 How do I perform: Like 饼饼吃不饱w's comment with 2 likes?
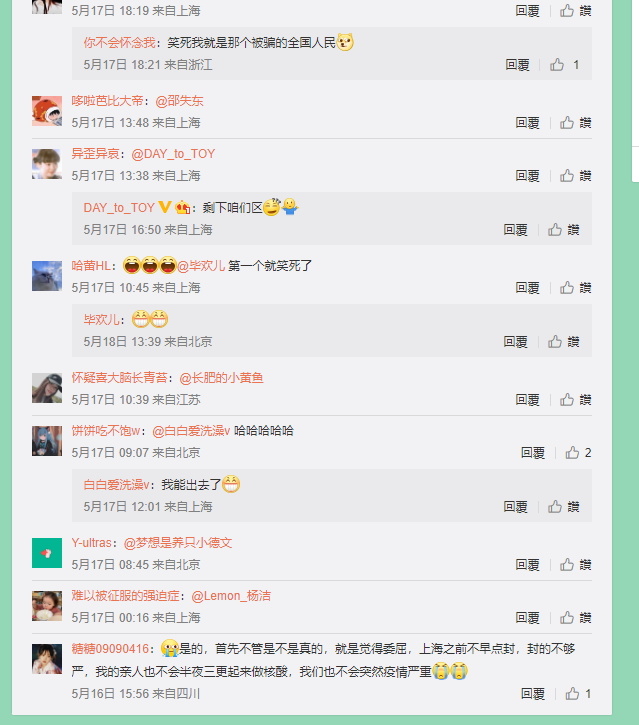click(x=578, y=453)
